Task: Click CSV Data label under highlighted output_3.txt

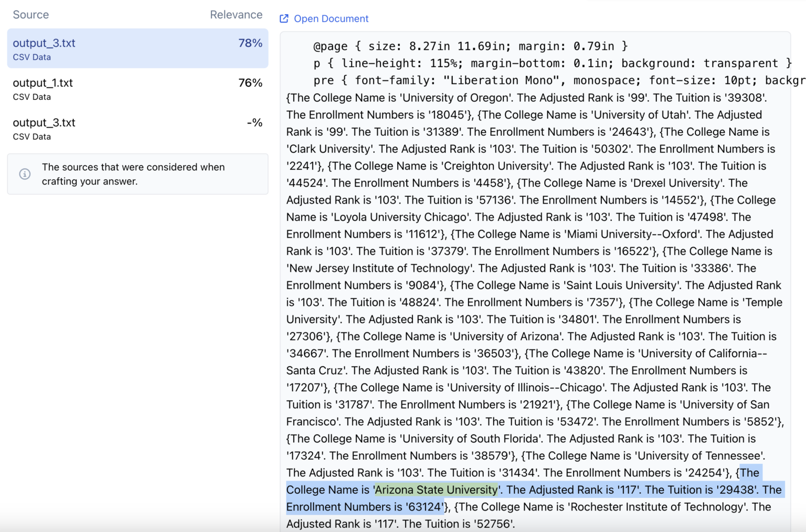Action: (31, 57)
